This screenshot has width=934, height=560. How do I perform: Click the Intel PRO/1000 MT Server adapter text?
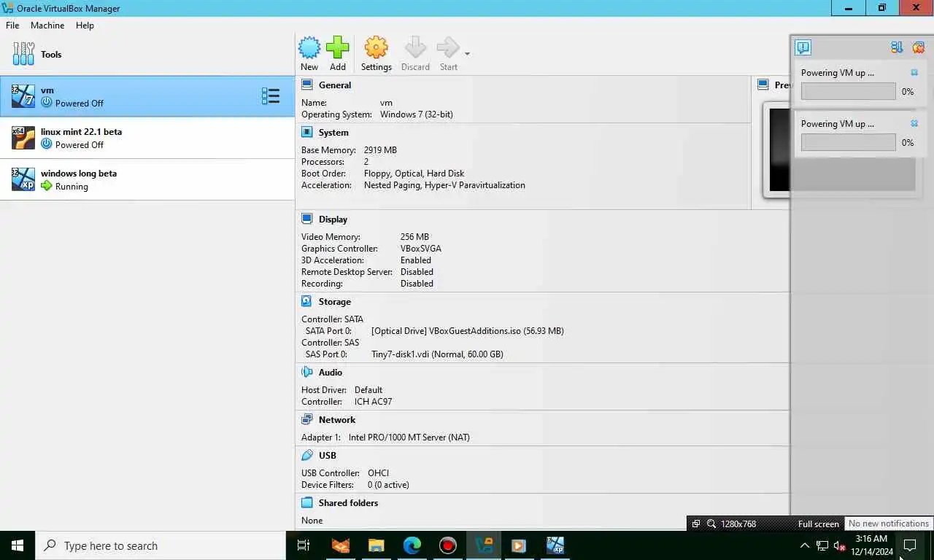click(x=409, y=437)
